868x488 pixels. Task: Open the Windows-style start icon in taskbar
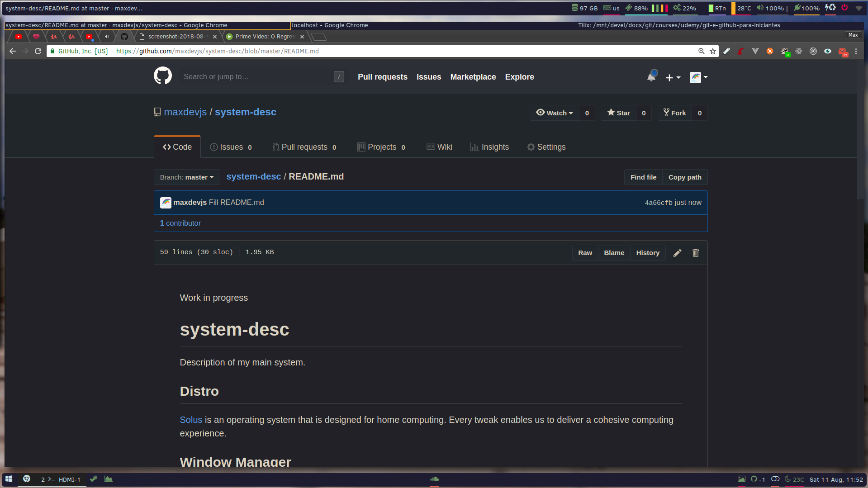pyautogui.click(x=9, y=479)
